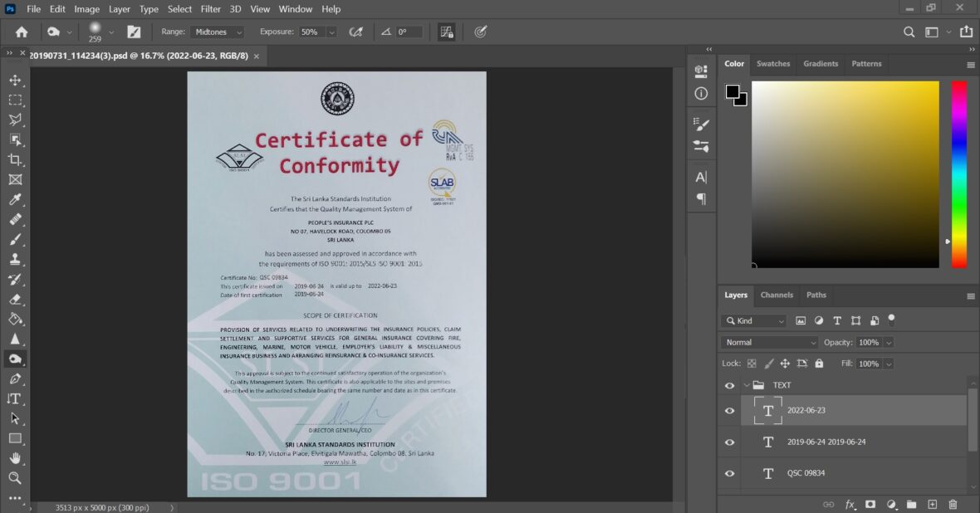The image size is (980, 513).
Task: Hide the 2022-06-23 text layer
Action: tap(728, 410)
